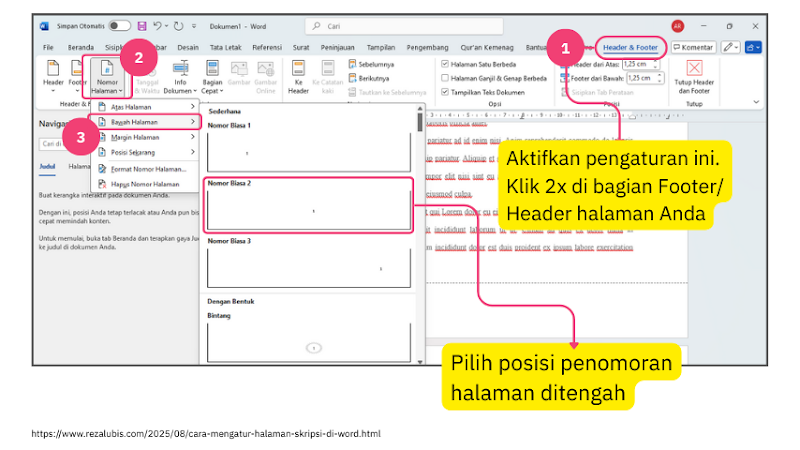Image resolution: width=800 pixels, height=450 pixels.
Task: Click the Berikutnya navigation button
Action: [369, 78]
